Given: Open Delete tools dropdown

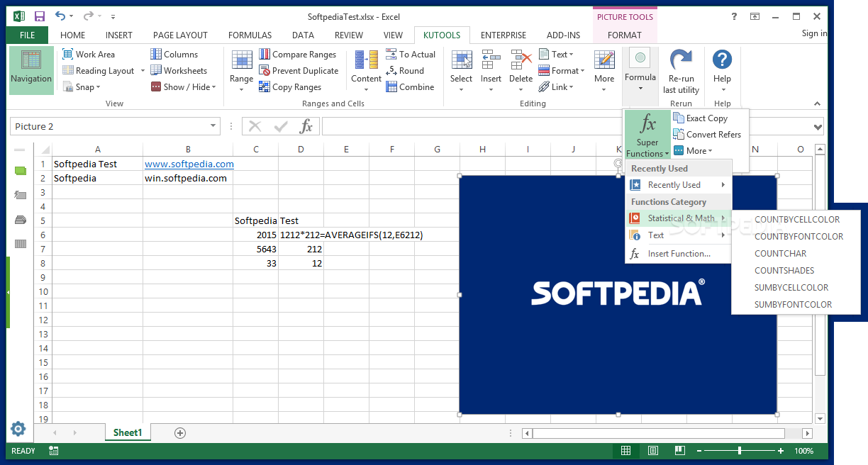Looking at the screenshot, I should pyautogui.click(x=521, y=70).
